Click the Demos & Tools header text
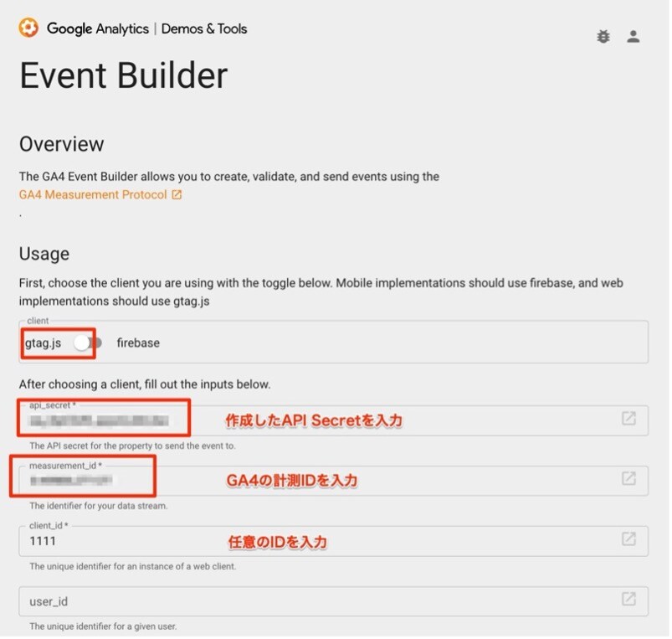This screenshot has height=639, width=672. 204,29
